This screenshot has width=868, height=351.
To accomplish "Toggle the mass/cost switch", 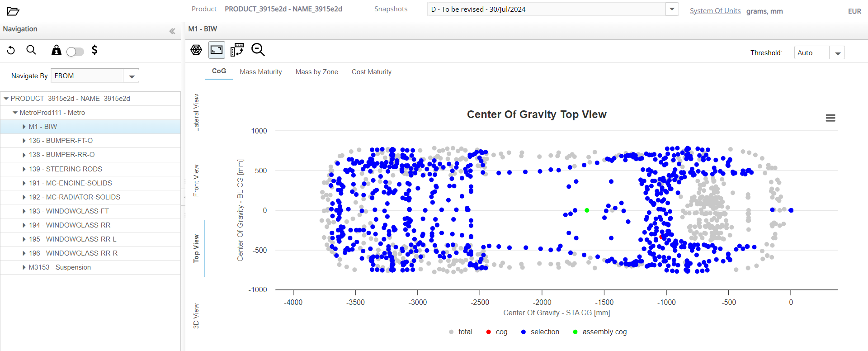I will pyautogui.click(x=75, y=52).
